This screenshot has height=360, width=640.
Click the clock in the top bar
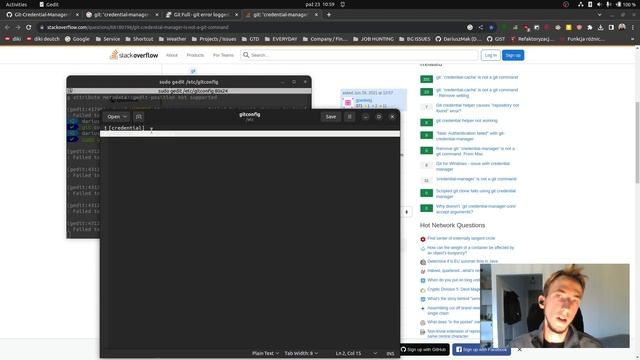click(320, 4)
